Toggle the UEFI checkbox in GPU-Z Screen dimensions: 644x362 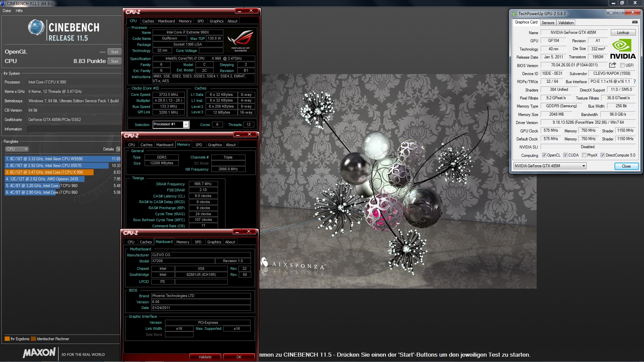(622, 65)
